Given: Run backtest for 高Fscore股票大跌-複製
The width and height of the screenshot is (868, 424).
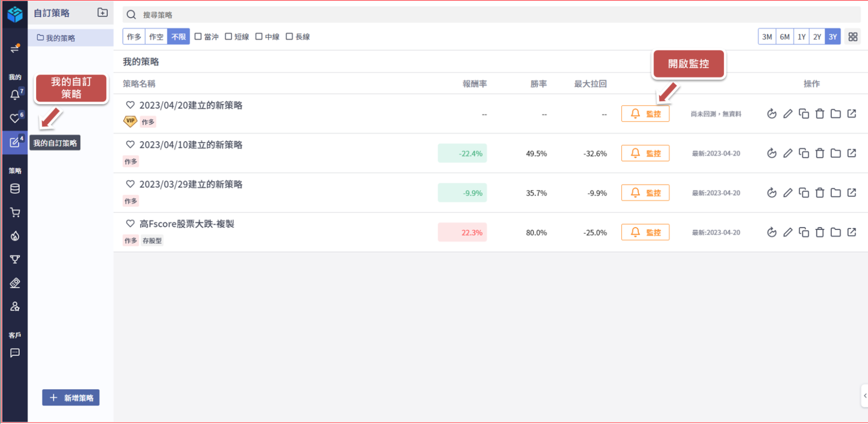Looking at the screenshot, I should pyautogui.click(x=772, y=232).
